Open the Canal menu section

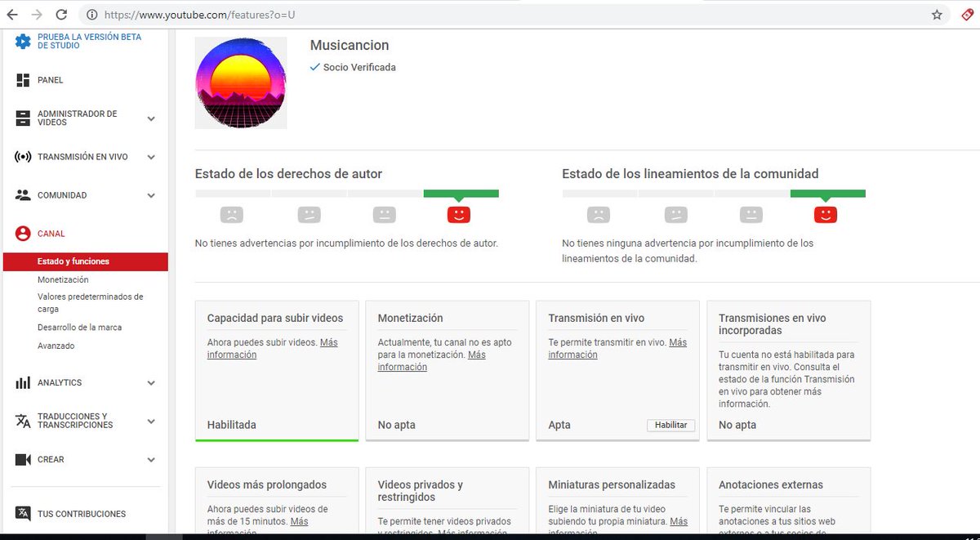tap(51, 234)
